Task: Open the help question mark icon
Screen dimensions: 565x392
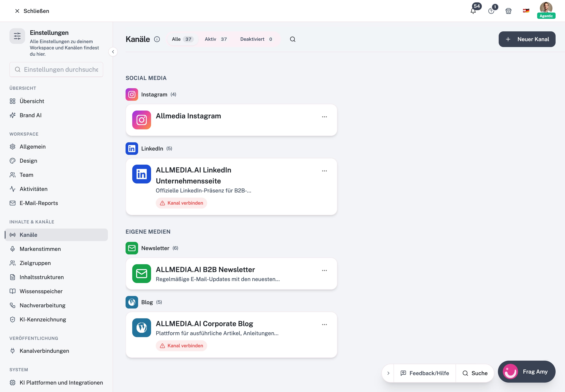Action: [491, 11]
